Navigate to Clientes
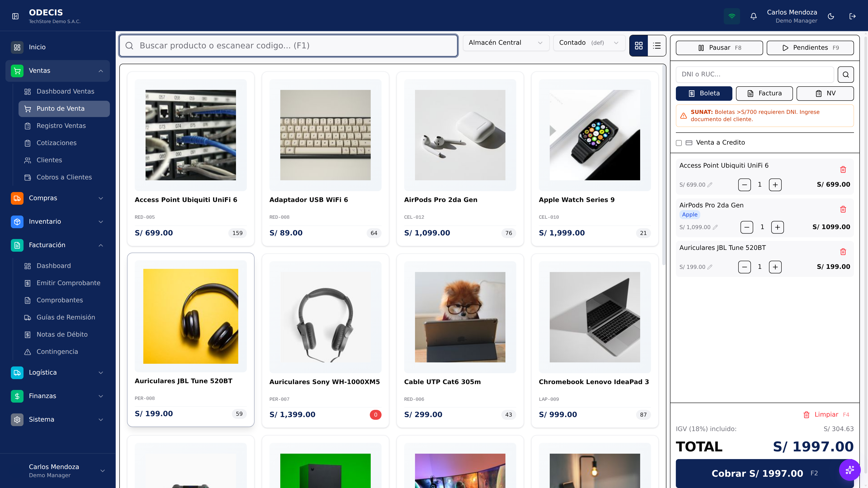This screenshot has height=488, width=868. point(64,160)
